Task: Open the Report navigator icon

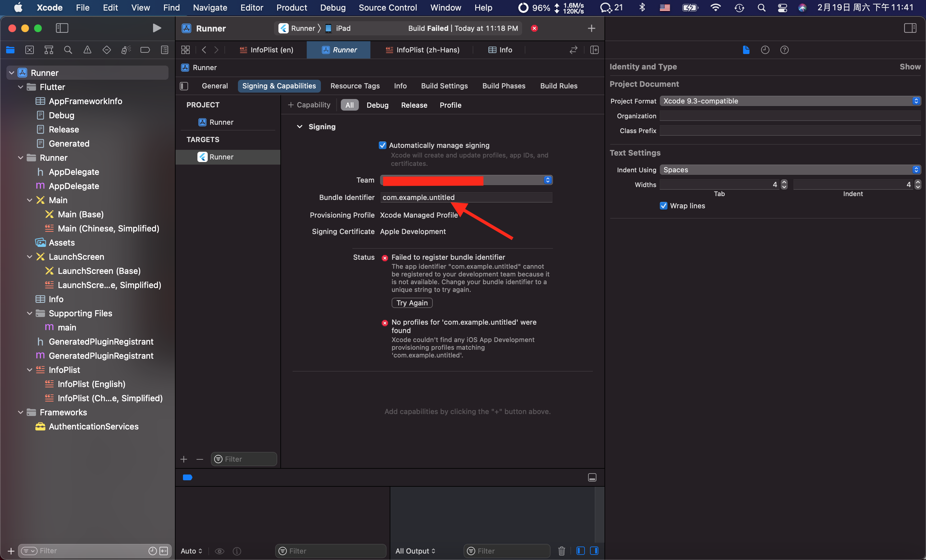Action: click(165, 50)
